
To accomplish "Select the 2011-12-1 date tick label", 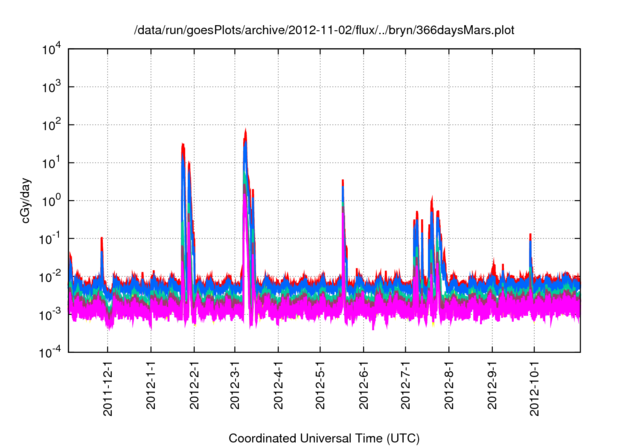I will pos(107,387).
